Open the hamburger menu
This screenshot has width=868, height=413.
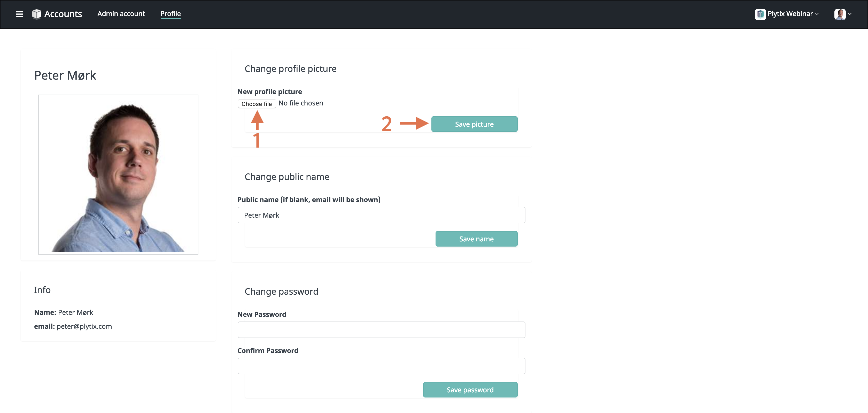click(x=20, y=14)
